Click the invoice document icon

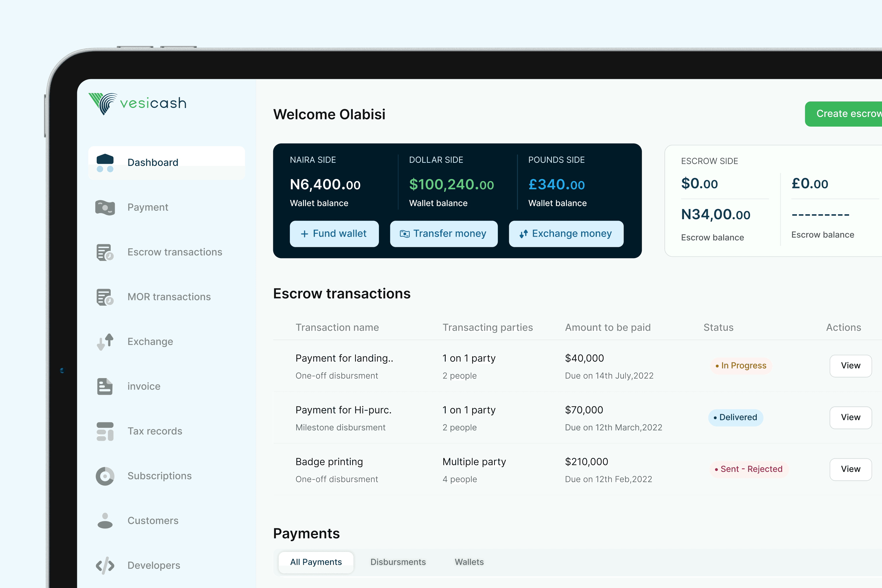[x=105, y=386]
